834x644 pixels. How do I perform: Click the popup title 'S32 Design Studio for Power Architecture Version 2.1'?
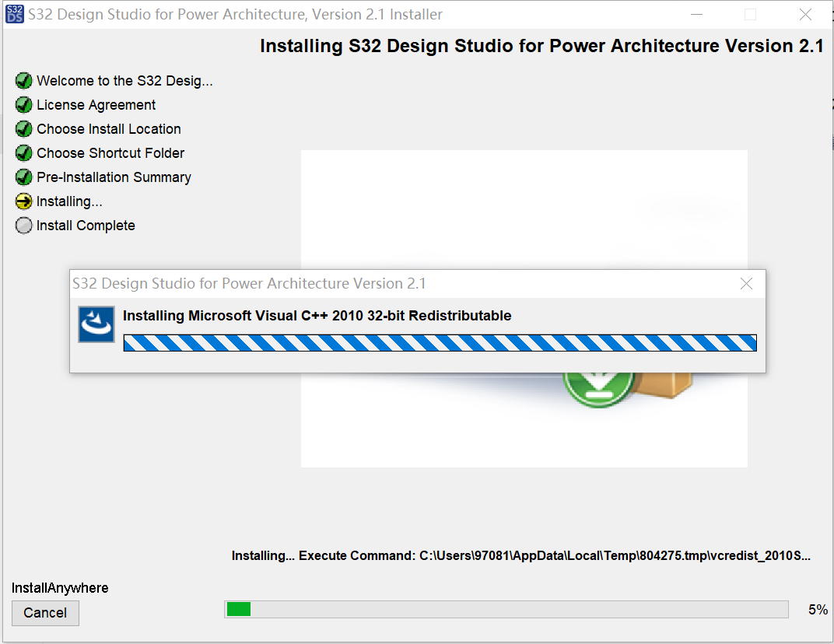tap(250, 283)
